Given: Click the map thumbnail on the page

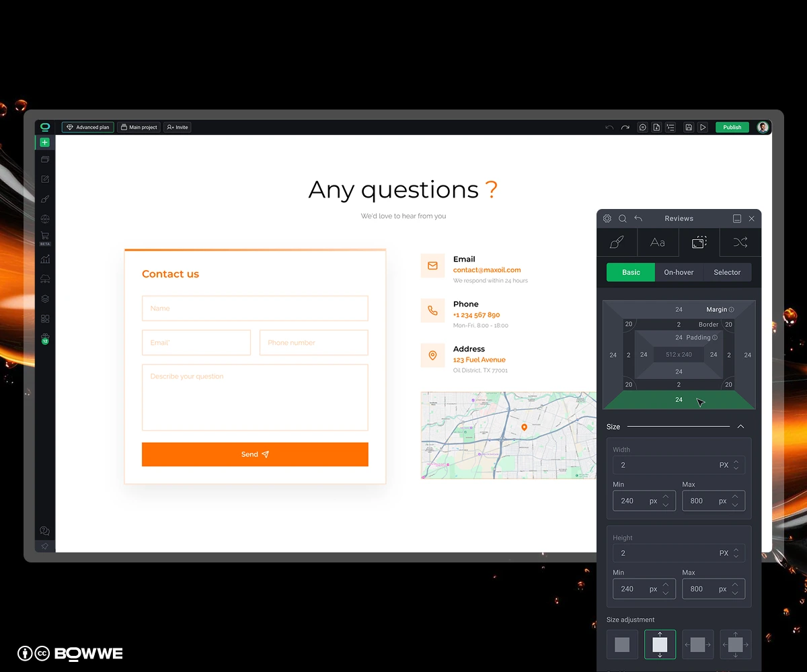Looking at the screenshot, I should 508,435.
